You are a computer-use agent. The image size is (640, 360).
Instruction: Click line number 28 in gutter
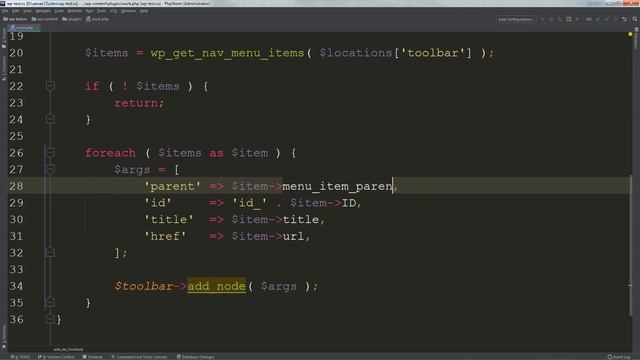tap(16, 186)
